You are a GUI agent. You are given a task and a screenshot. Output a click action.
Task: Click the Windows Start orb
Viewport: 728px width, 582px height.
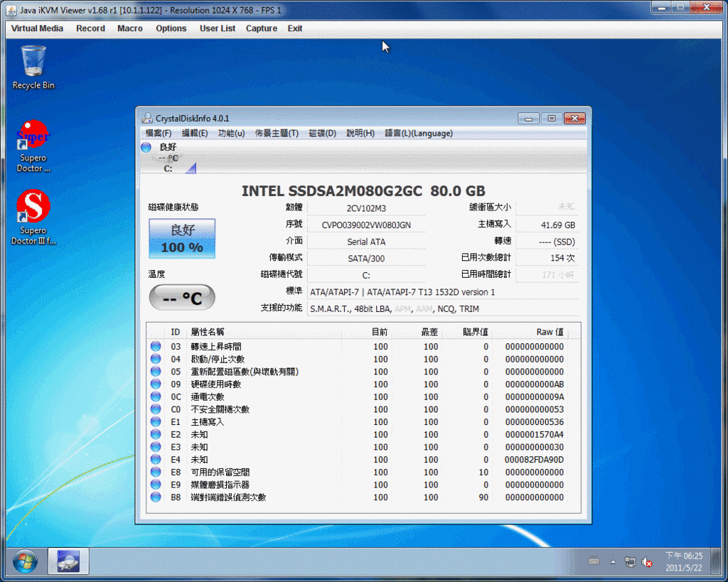(x=24, y=561)
